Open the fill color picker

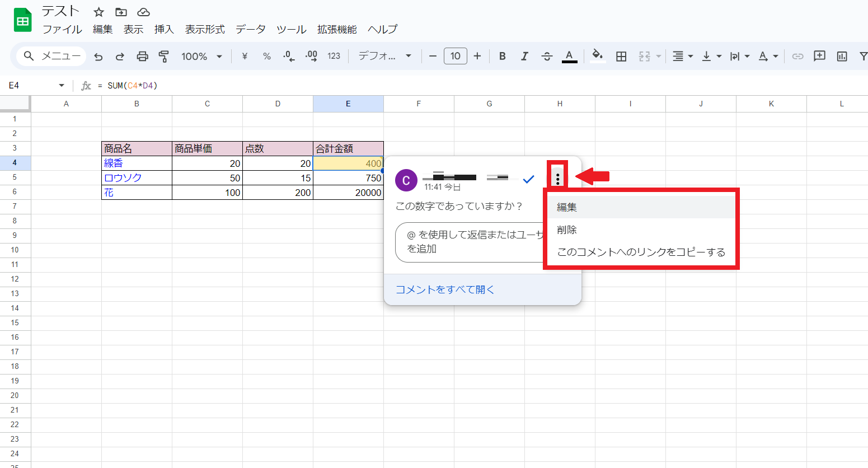pos(597,56)
